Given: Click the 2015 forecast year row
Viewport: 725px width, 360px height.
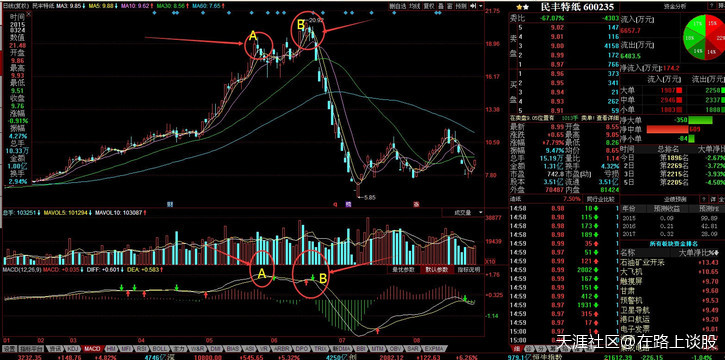Looking at the screenshot, I should click(671, 217).
